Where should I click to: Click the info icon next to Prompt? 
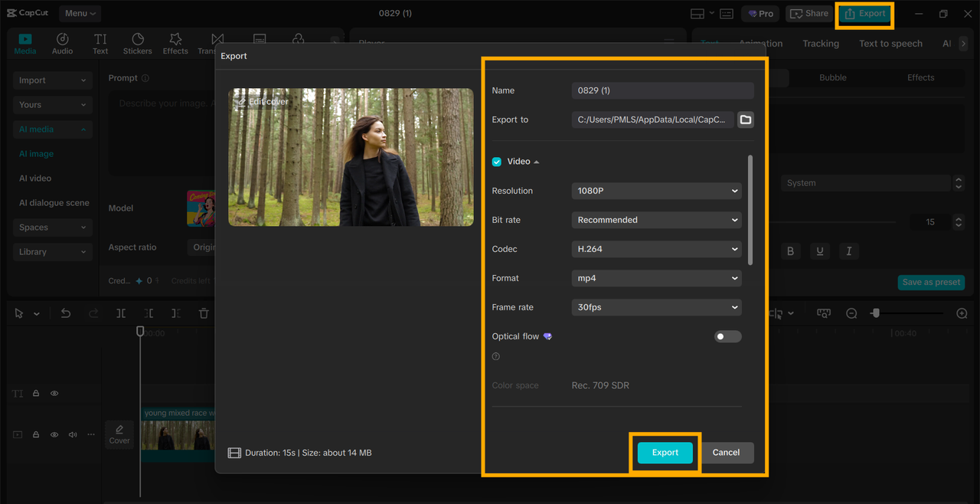coord(145,78)
